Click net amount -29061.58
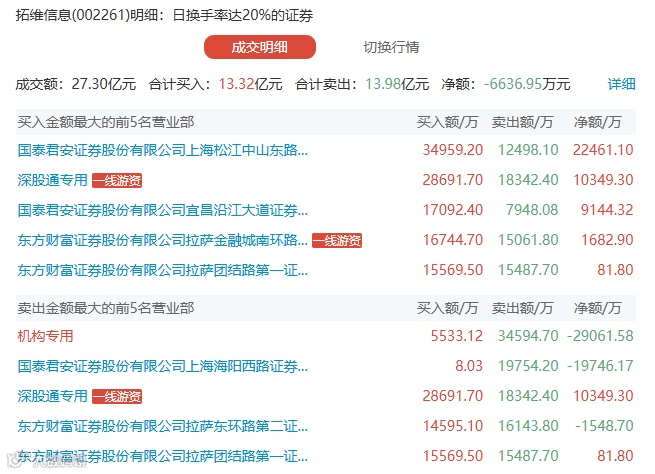 [x=600, y=336]
